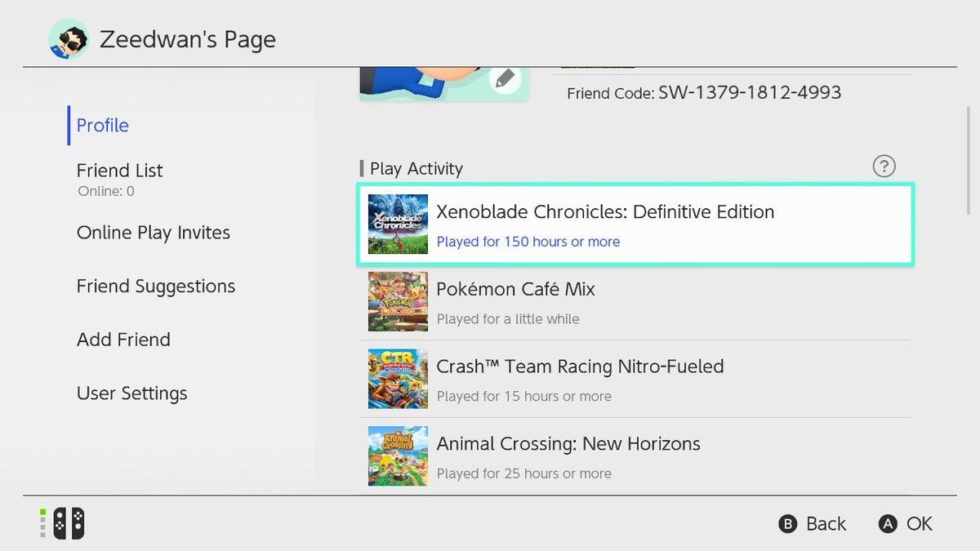Click the Xenoblade Chronicles: Definitive Edition title
The height and width of the screenshot is (551, 980).
pos(605,212)
